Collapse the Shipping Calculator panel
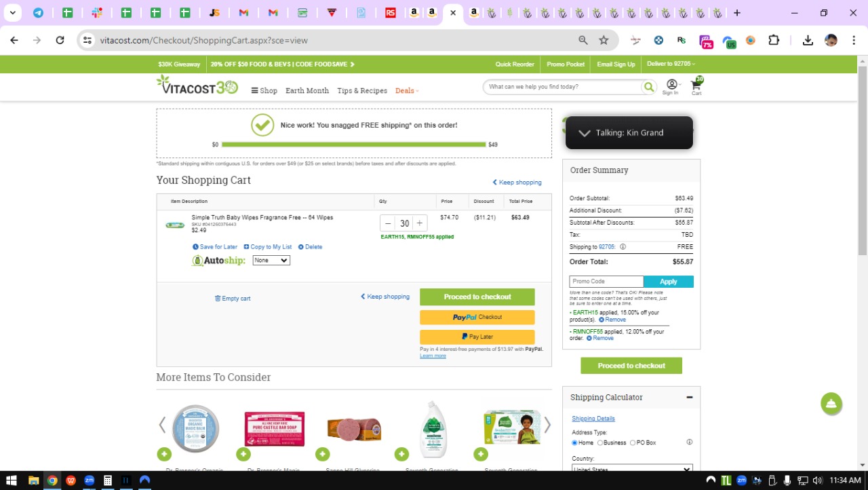Image resolution: width=868 pixels, height=490 pixels. [x=689, y=397]
